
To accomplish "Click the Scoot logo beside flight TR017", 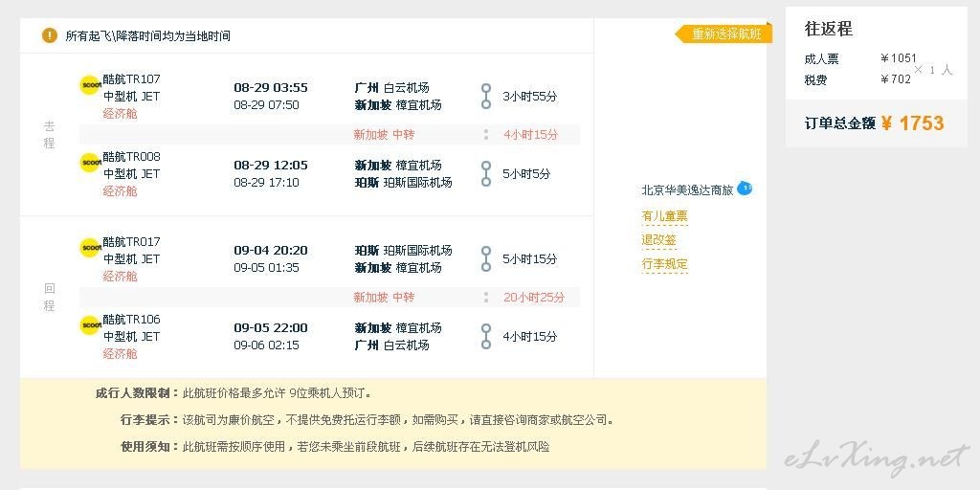I will [x=91, y=248].
